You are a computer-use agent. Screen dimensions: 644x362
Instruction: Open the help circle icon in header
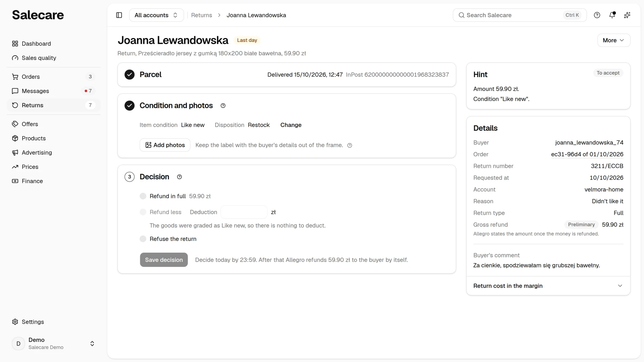[x=597, y=15]
